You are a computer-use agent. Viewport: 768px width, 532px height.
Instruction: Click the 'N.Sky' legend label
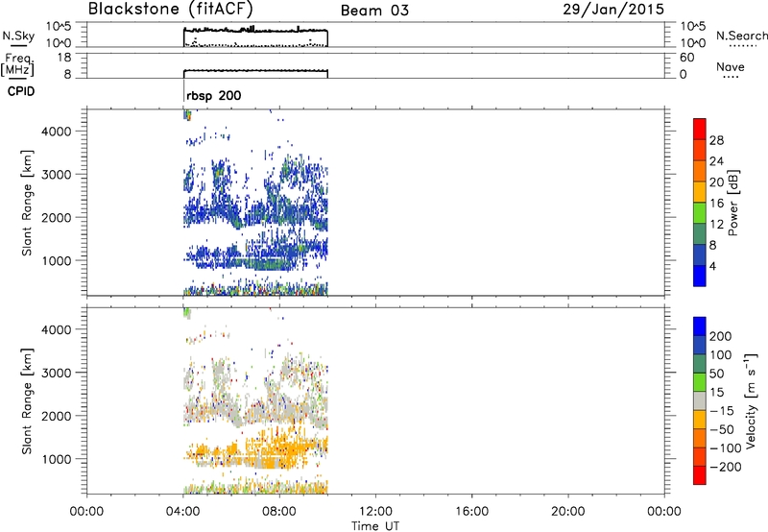18,36
